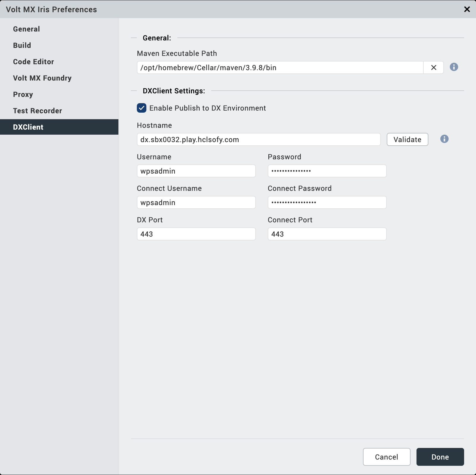Click the Cancel button
This screenshot has height=475, width=476.
(386, 457)
